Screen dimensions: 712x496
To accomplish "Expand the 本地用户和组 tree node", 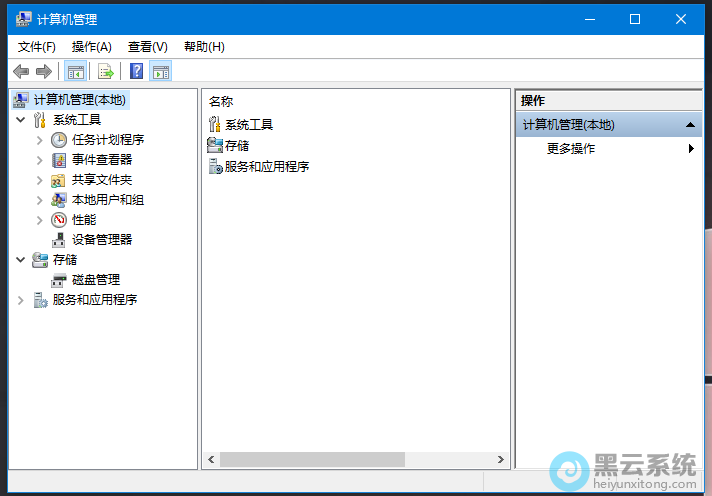I will (x=40, y=200).
